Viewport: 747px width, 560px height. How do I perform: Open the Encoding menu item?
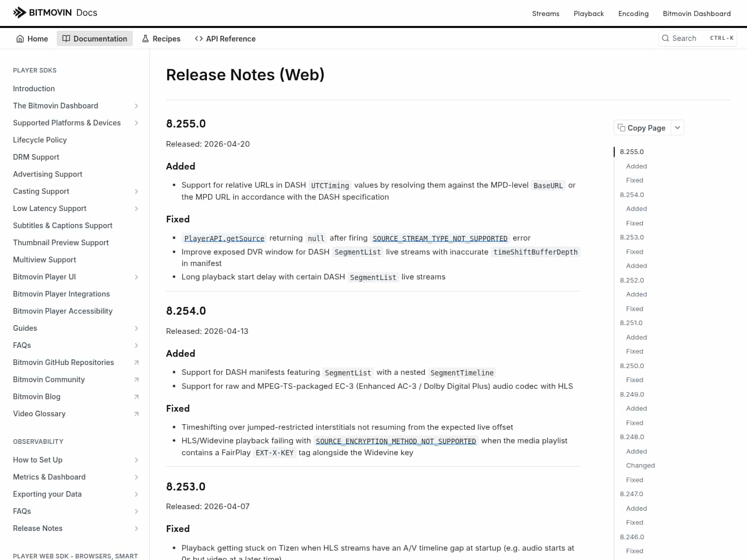click(633, 13)
